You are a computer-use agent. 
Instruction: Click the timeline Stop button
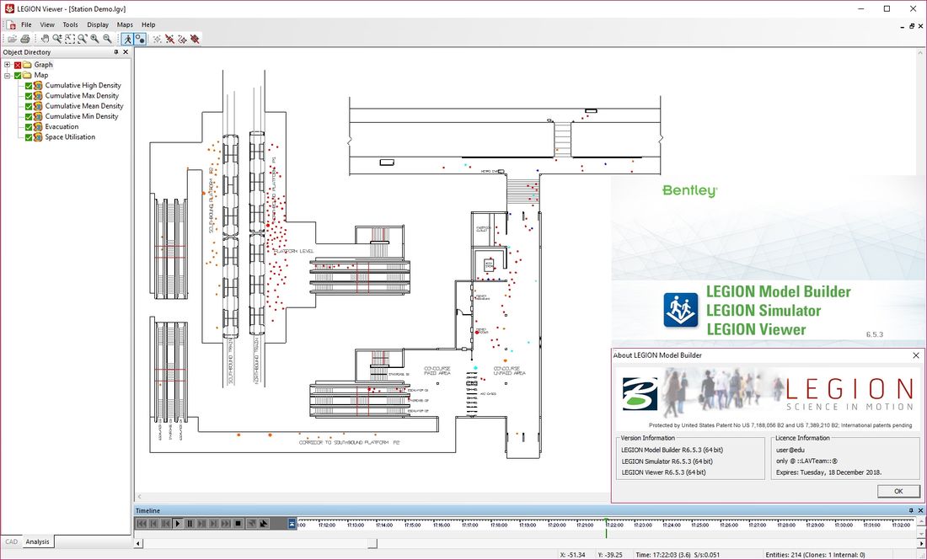[238, 524]
